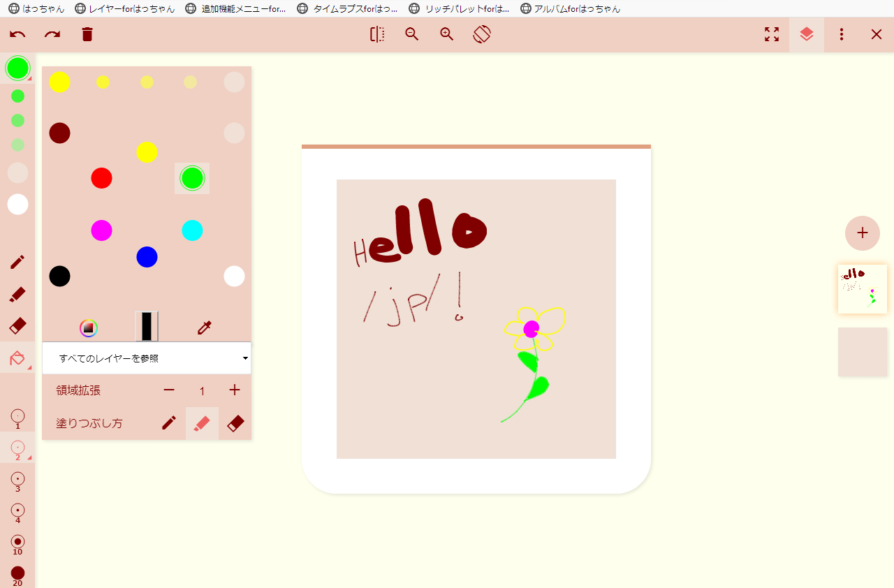Screen dimensions: 894x588
Task: Rotate the canvas view
Action: 482,34
